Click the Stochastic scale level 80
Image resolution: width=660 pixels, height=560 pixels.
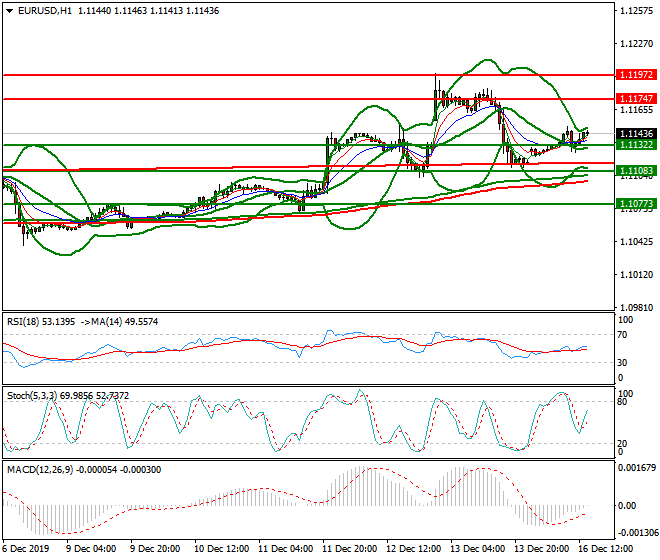click(x=622, y=402)
